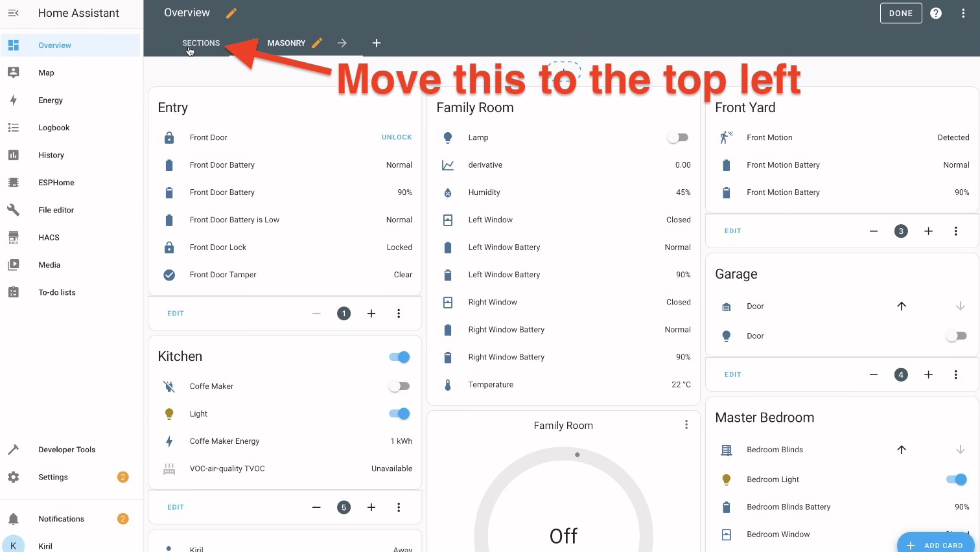
Task: Increase Entry card position plus
Action: [x=371, y=314]
